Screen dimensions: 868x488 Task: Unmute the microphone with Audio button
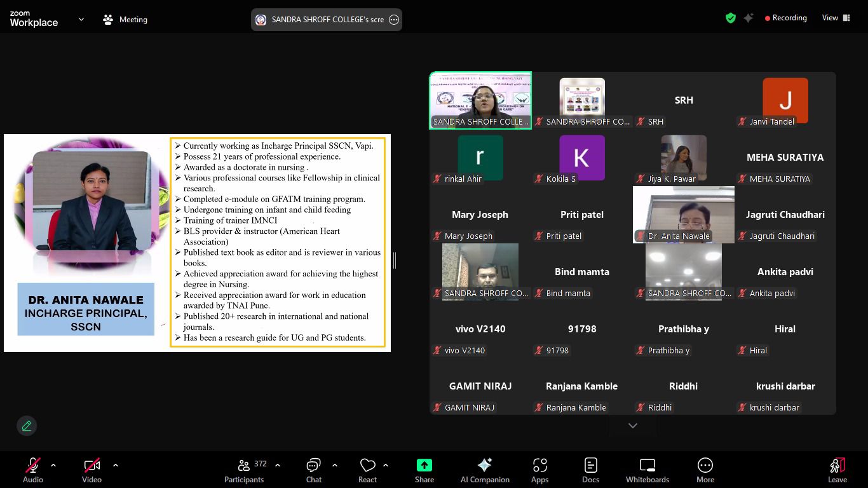[x=33, y=470]
